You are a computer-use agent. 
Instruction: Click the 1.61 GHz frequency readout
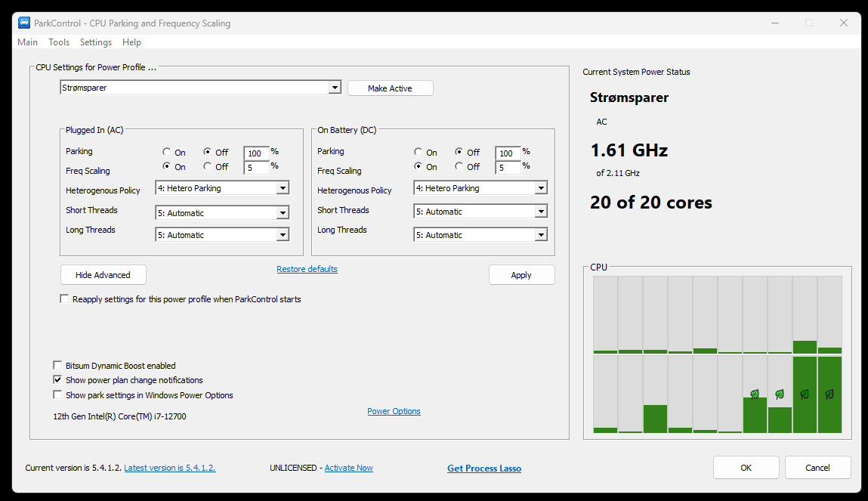tap(629, 150)
